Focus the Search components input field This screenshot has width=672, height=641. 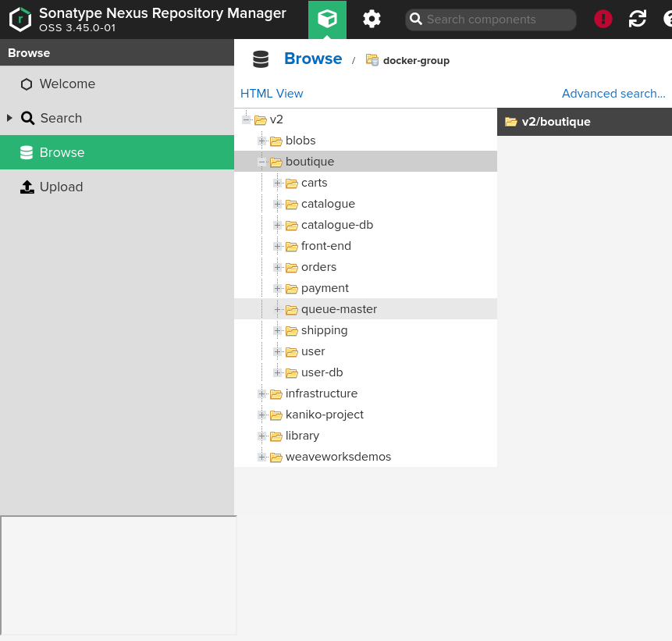pyautogui.click(x=491, y=20)
